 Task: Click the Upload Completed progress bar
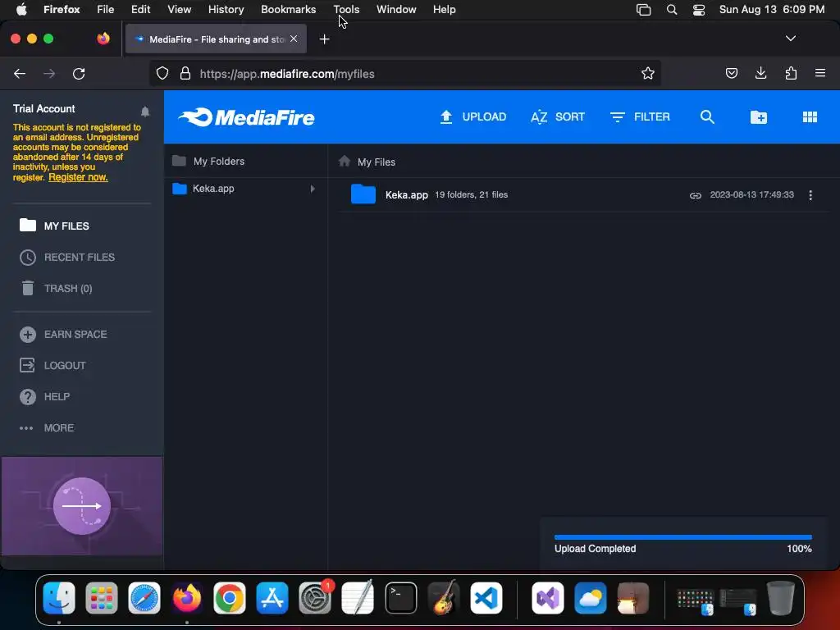coord(683,536)
